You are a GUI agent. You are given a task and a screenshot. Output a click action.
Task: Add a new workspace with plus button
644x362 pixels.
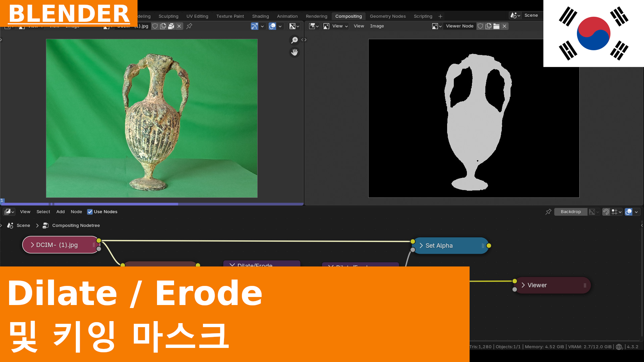tap(440, 16)
